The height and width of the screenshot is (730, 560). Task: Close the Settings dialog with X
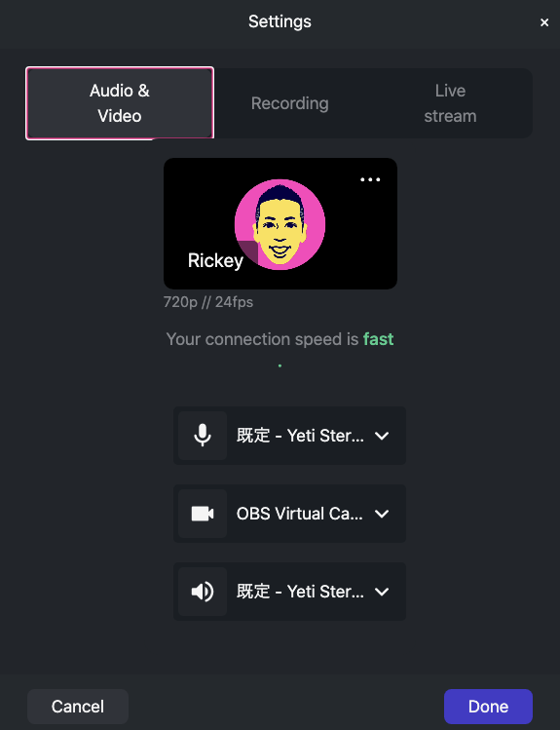coord(544,22)
